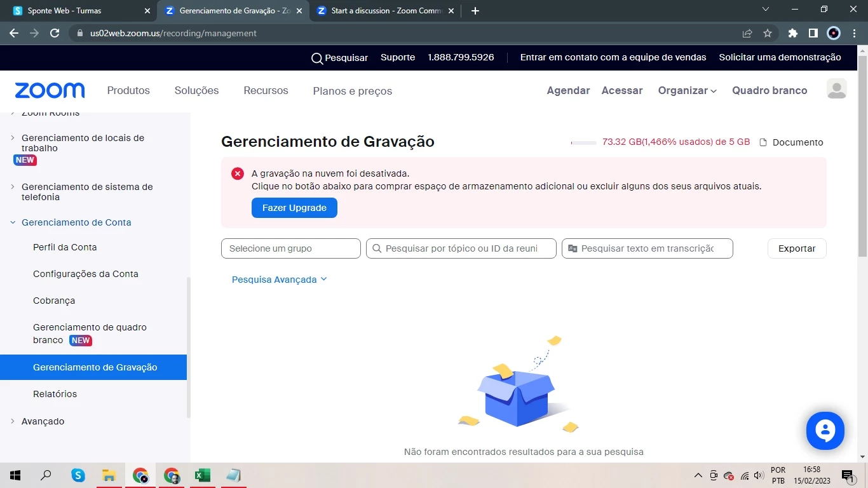Open Windows Start menu
This screenshot has width=868, height=488.
(x=15, y=475)
